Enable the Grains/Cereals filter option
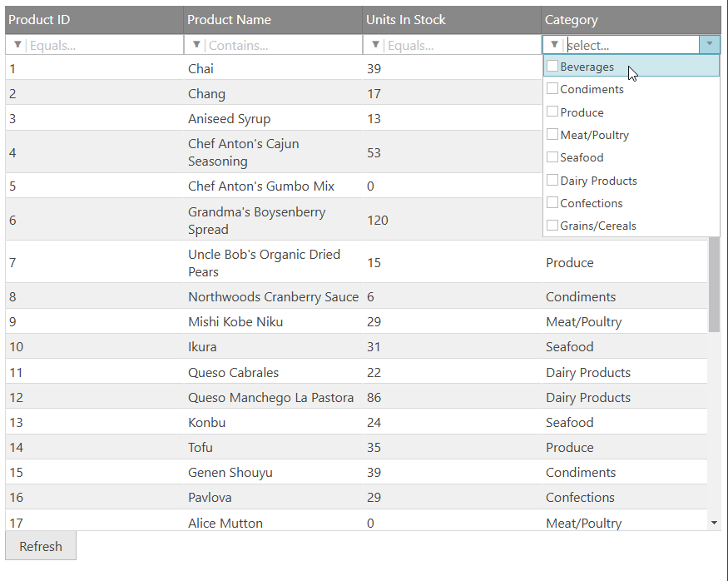 (552, 226)
